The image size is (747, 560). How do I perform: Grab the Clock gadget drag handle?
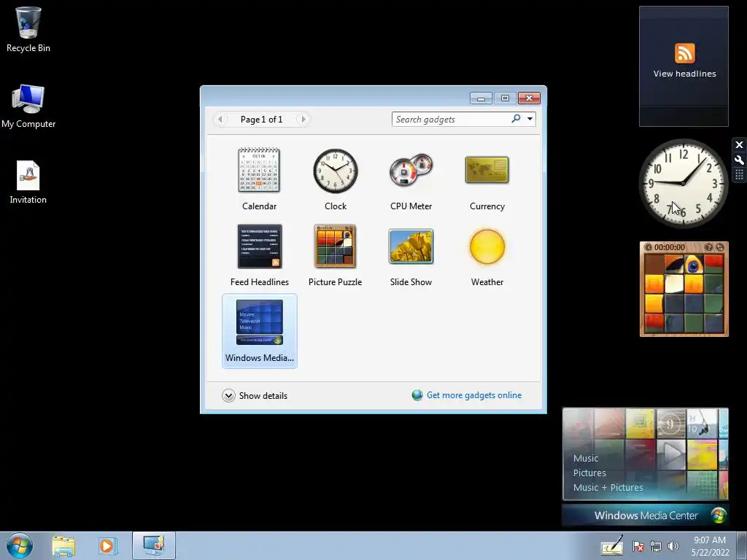pyautogui.click(x=740, y=175)
